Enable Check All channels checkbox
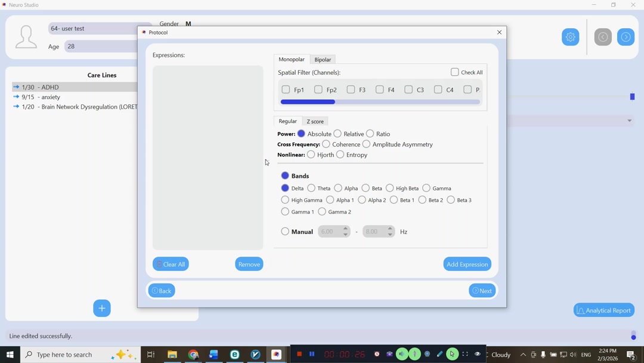This screenshot has width=644, height=363. pos(454,72)
